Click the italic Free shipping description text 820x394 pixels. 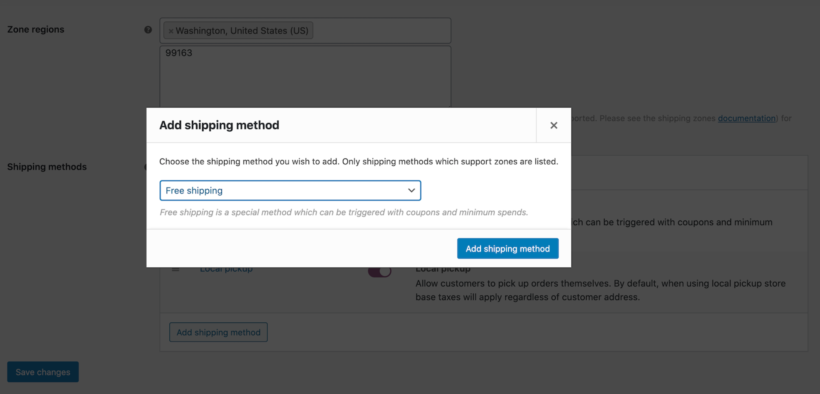coord(344,212)
